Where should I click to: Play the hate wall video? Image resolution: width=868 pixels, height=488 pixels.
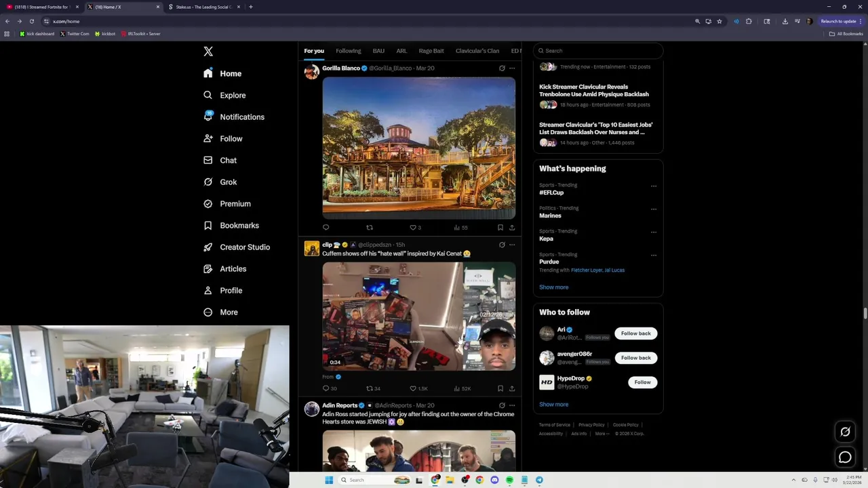click(x=419, y=317)
